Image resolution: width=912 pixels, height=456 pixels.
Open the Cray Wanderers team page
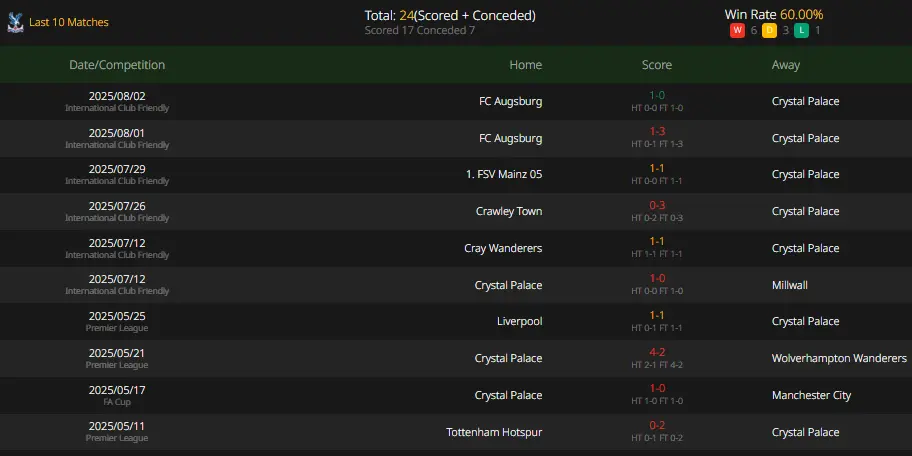coord(503,248)
